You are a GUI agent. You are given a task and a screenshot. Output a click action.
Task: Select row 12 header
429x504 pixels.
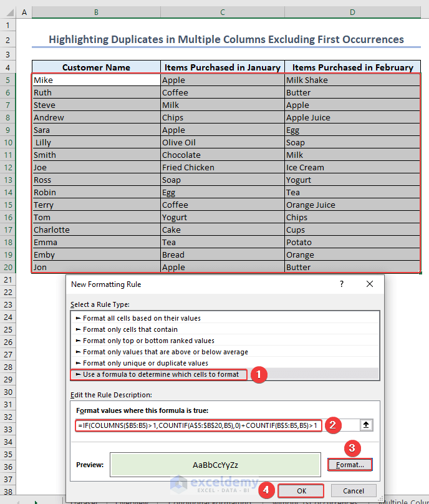7,167
